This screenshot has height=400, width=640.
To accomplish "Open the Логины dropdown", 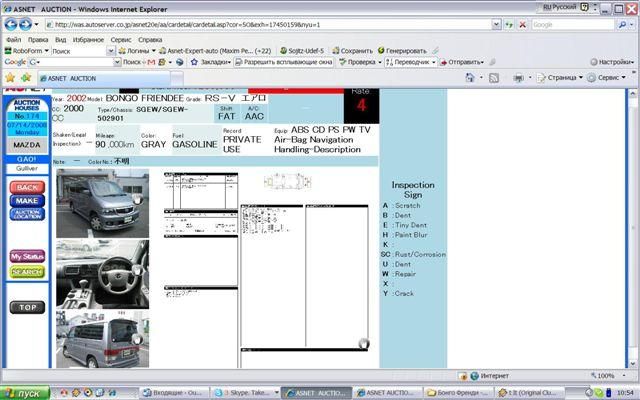I will click(137, 51).
